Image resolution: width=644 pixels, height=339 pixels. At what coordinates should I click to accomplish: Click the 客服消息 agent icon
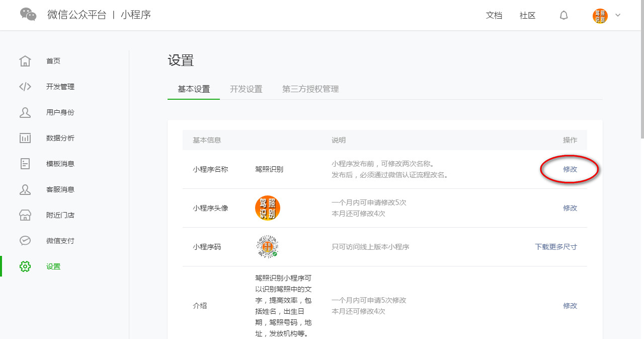[x=25, y=189]
